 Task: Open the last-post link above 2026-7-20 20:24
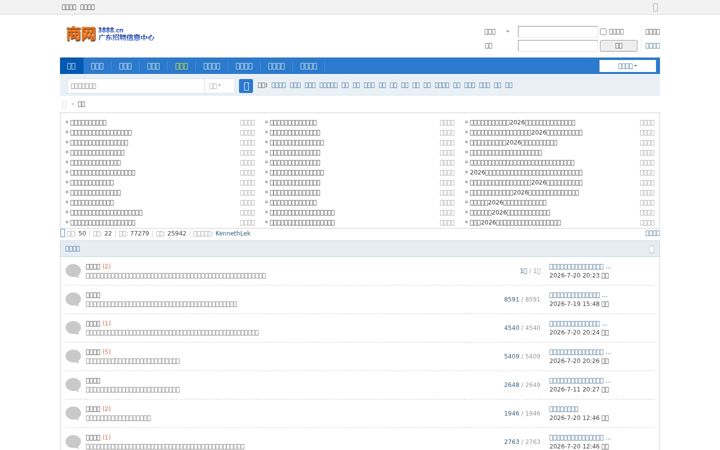tap(578, 323)
